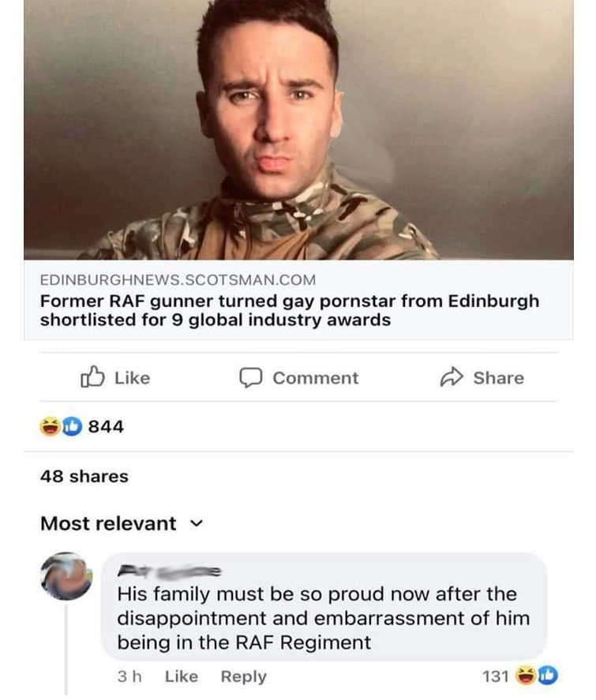Image resolution: width=596 pixels, height=700 pixels.
Task: Click the 3 h comment timestamp
Action: click(129, 676)
